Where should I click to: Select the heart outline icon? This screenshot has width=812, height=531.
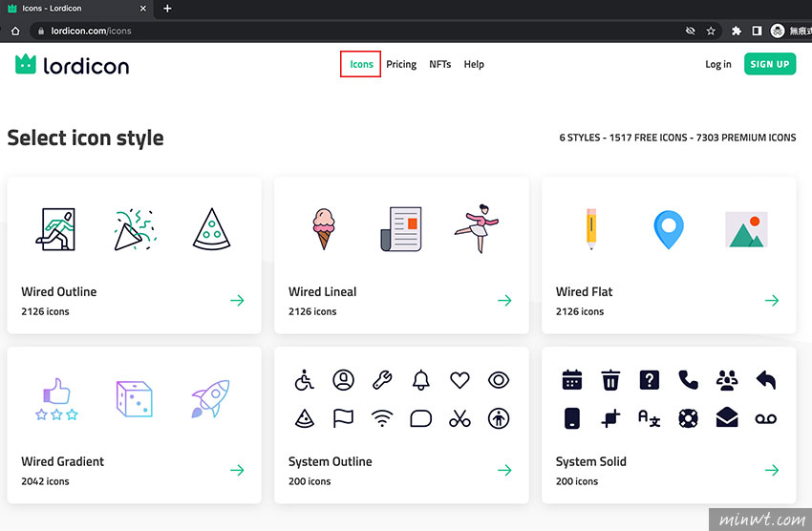459,380
